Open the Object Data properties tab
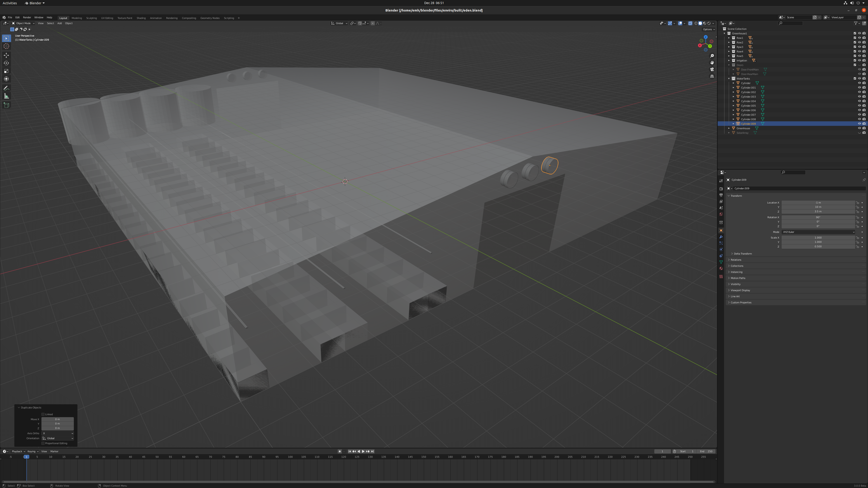This screenshot has height=488, width=868. (721, 262)
